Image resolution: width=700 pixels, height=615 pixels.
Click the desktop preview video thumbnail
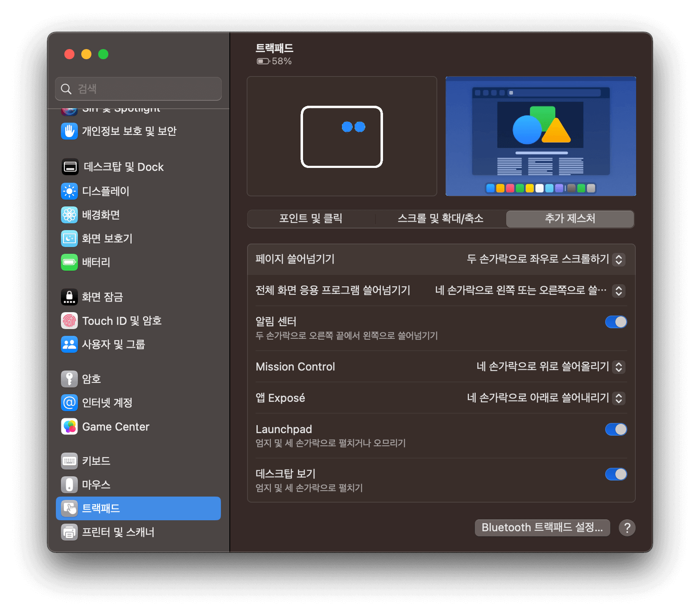(x=541, y=136)
